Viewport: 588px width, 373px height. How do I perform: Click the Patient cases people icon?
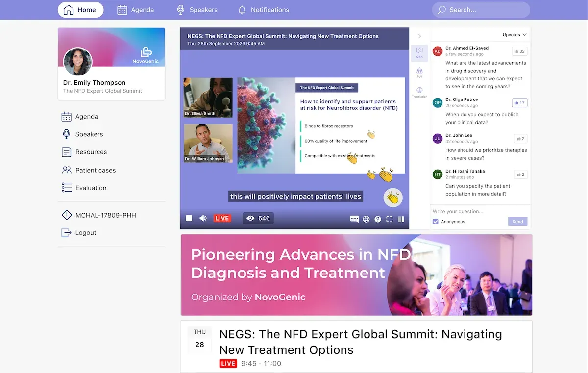coord(67,170)
